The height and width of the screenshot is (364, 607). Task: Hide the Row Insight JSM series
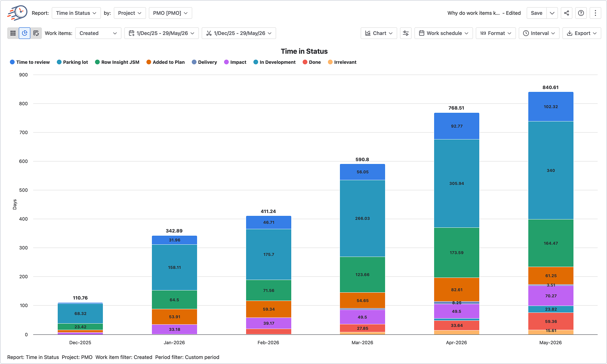[x=117, y=62]
